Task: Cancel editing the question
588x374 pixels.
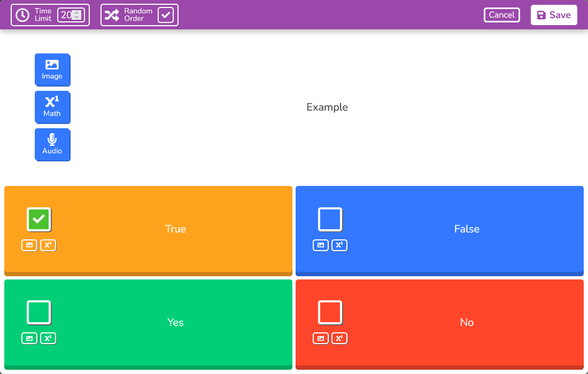Action: point(501,15)
